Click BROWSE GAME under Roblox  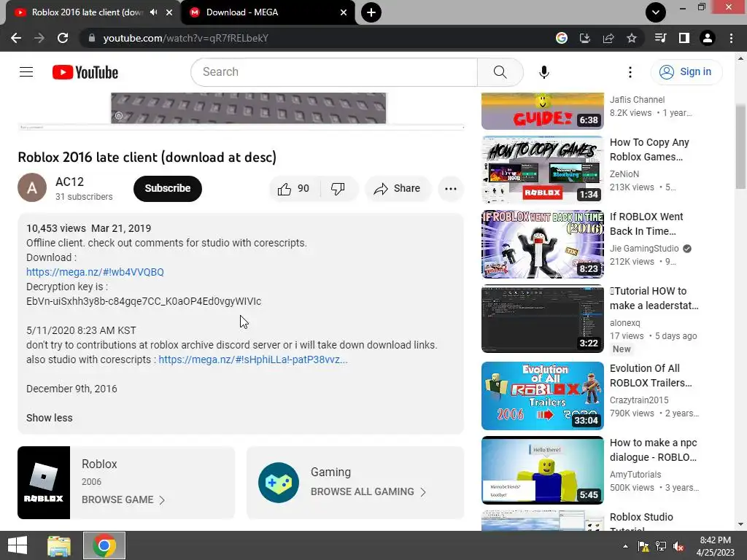[x=123, y=500]
